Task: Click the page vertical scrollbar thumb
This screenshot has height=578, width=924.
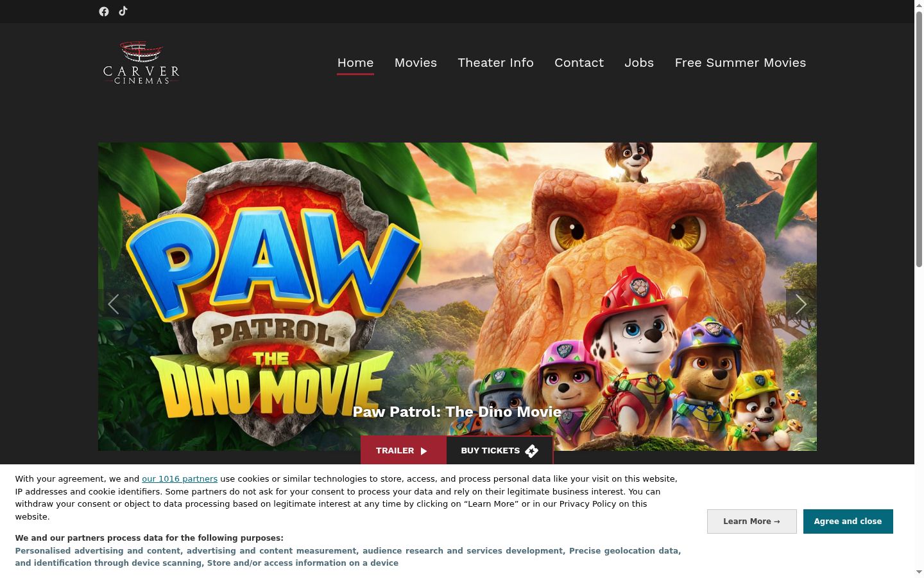Action: coord(919,139)
